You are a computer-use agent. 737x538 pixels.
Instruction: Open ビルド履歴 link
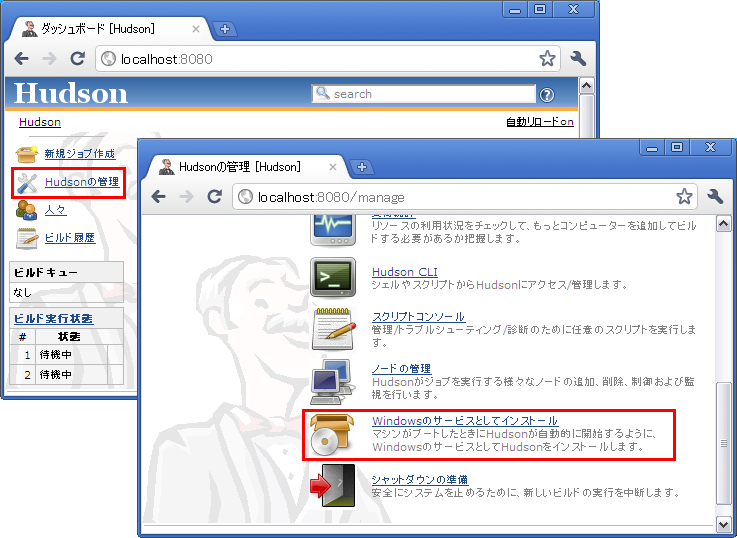pyautogui.click(x=70, y=238)
